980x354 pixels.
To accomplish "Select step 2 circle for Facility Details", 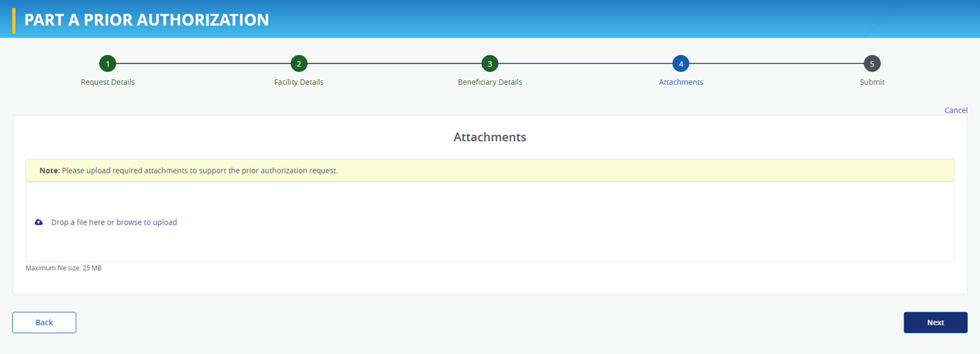I will pos(299,64).
